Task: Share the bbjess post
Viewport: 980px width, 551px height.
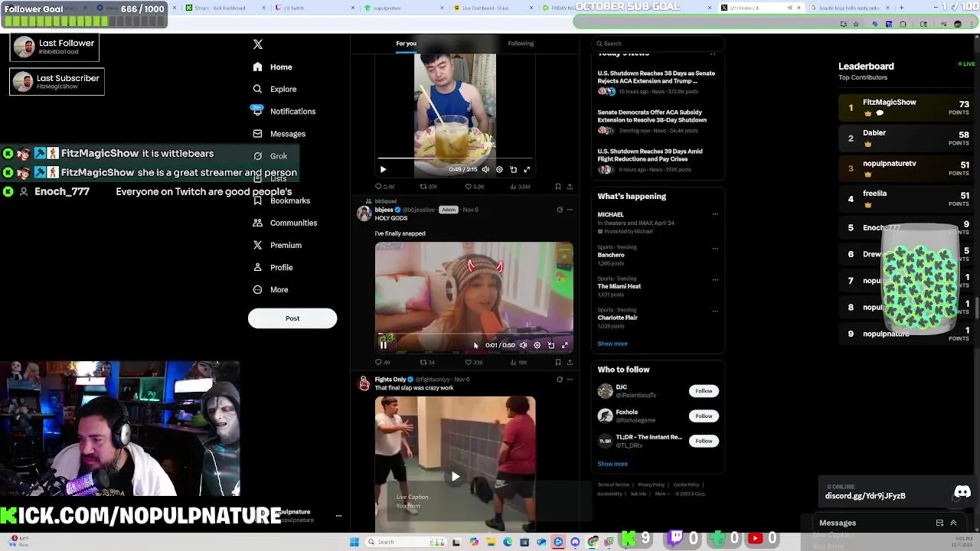Action: (x=570, y=363)
